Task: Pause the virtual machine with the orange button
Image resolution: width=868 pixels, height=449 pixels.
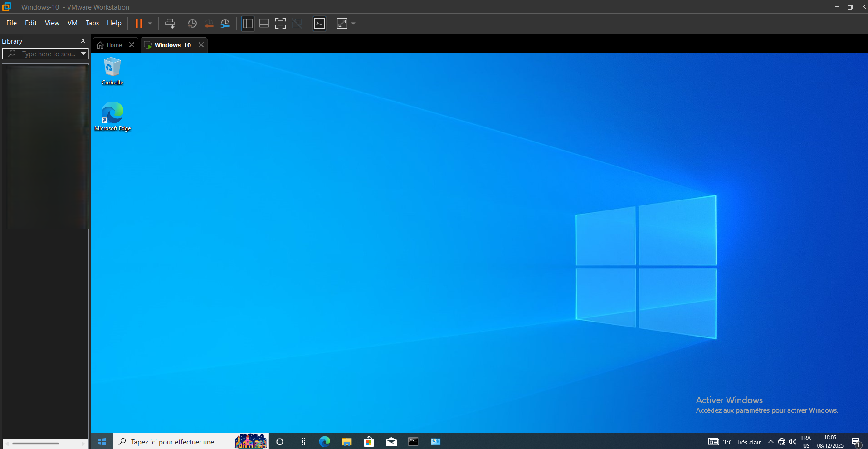Action: pyautogui.click(x=139, y=24)
